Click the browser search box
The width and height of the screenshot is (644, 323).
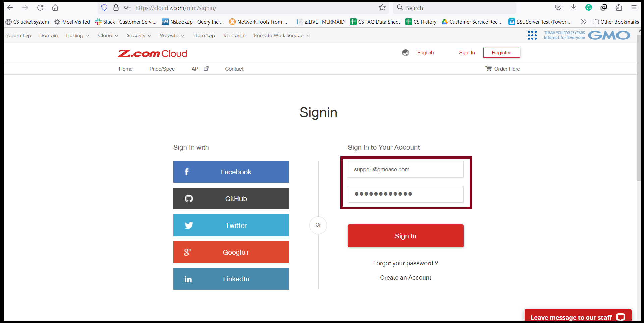tap(454, 8)
